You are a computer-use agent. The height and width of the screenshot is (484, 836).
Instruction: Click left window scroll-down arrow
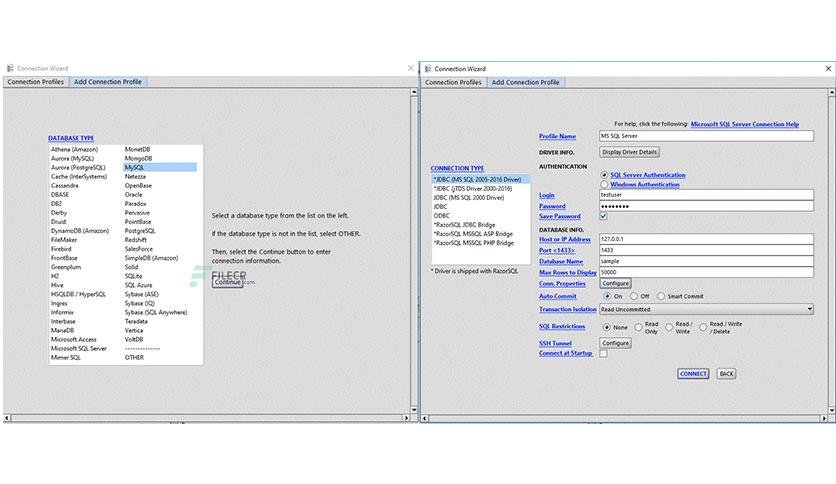click(414, 410)
